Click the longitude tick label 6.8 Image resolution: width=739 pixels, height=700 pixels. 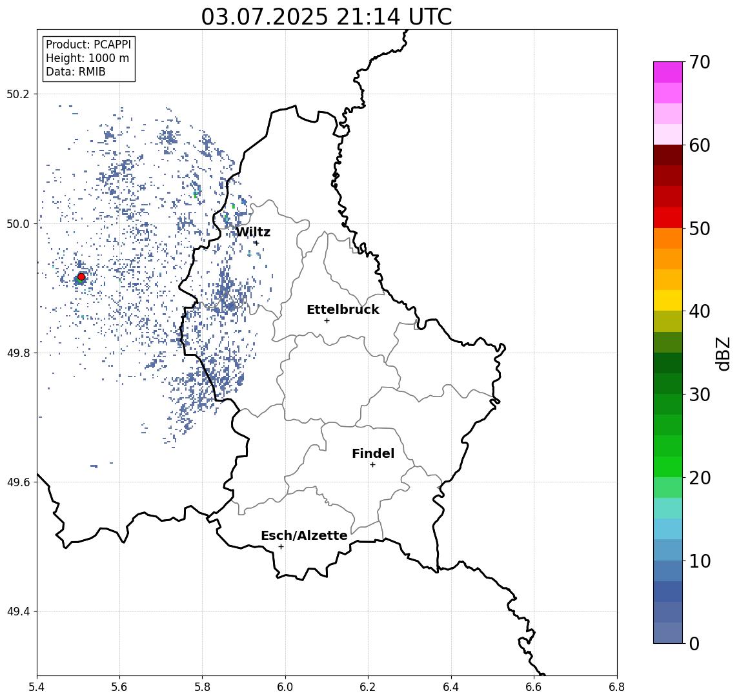[617, 687]
